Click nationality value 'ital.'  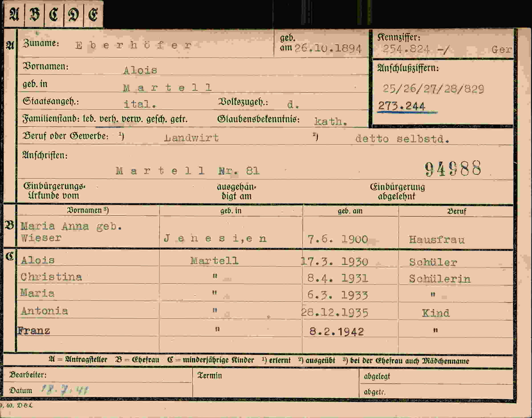point(140,105)
